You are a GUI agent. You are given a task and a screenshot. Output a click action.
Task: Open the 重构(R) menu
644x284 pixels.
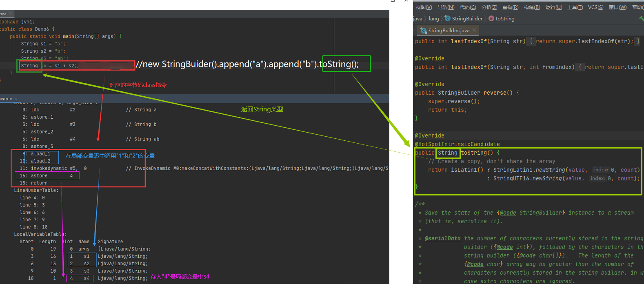click(x=510, y=7)
